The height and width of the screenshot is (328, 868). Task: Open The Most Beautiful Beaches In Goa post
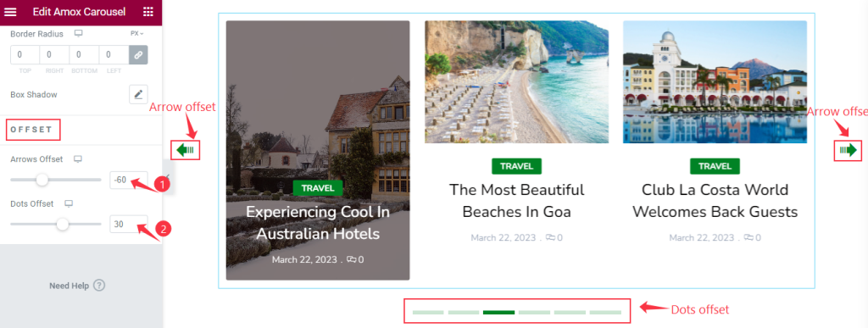516,201
